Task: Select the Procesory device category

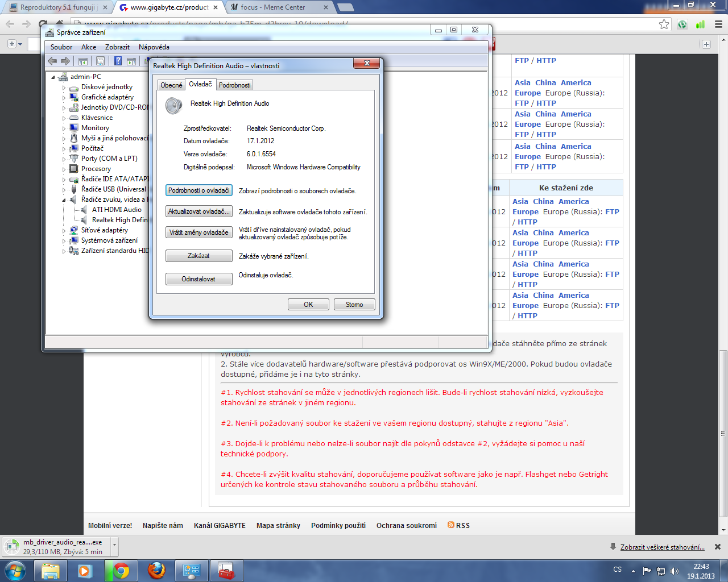Action: pyautogui.click(x=96, y=169)
